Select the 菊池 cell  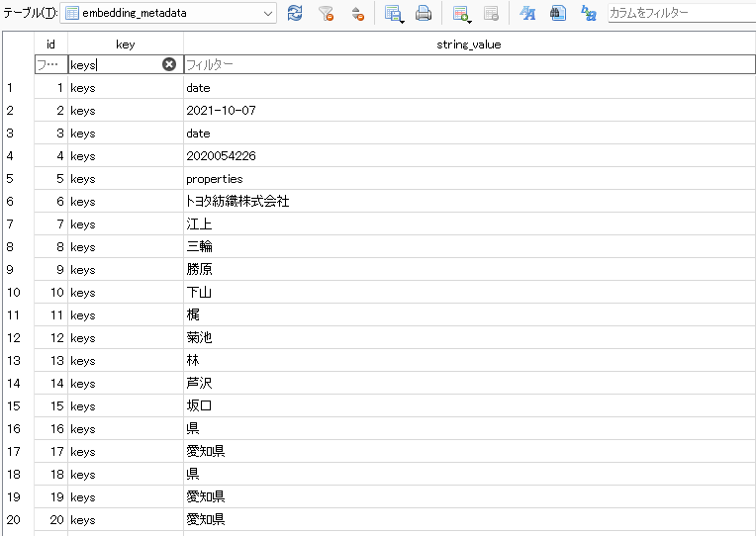coord(469,337)
